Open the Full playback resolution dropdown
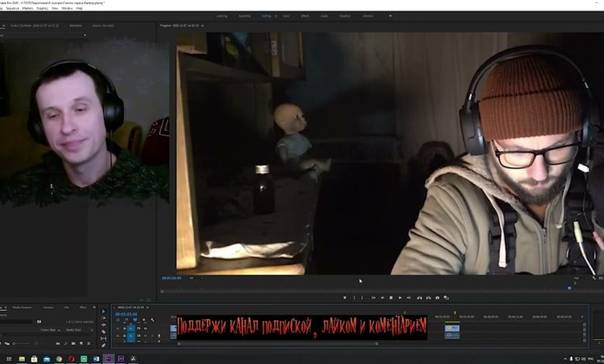 [x=578, y=277]
